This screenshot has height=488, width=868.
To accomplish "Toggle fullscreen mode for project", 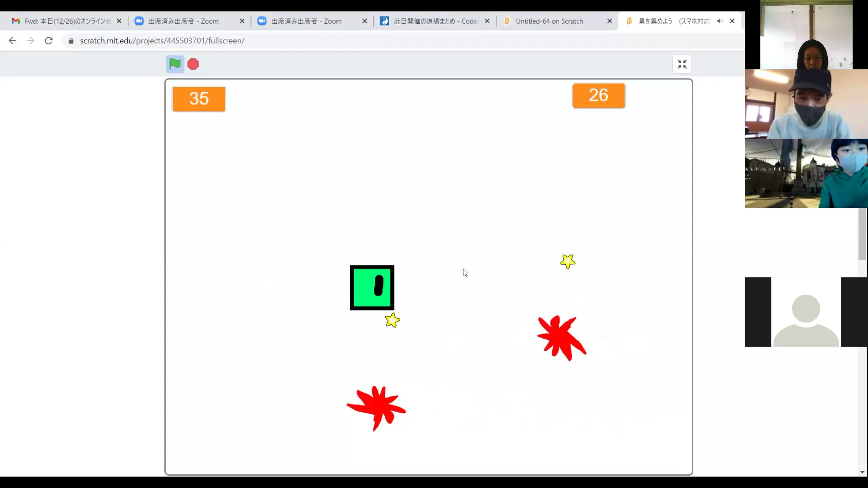I will 682,64.
